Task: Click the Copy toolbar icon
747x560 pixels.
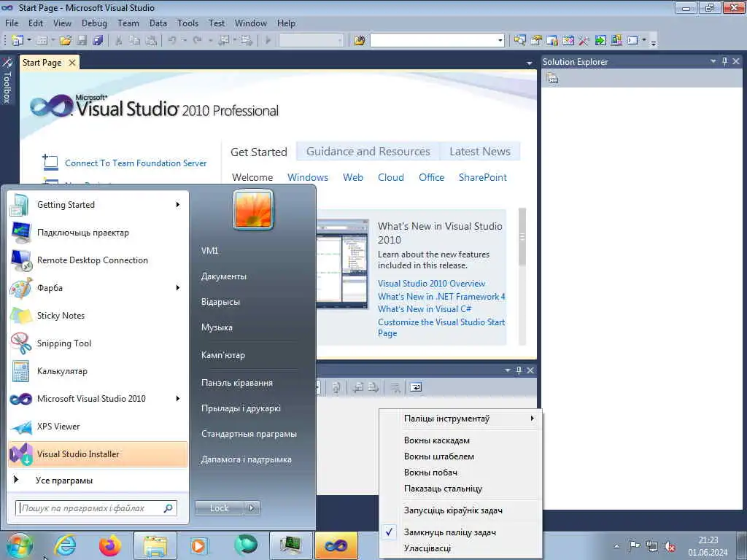Action: pos(135,41)
